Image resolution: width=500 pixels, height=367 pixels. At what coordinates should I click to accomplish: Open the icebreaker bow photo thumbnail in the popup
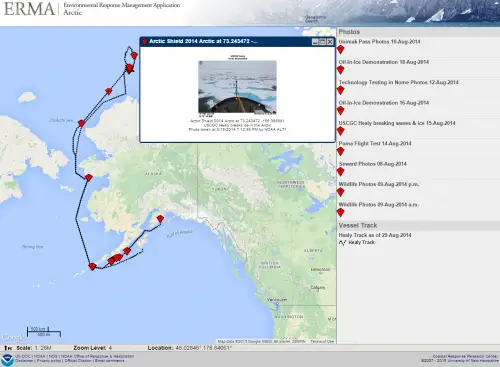(237, 87)
